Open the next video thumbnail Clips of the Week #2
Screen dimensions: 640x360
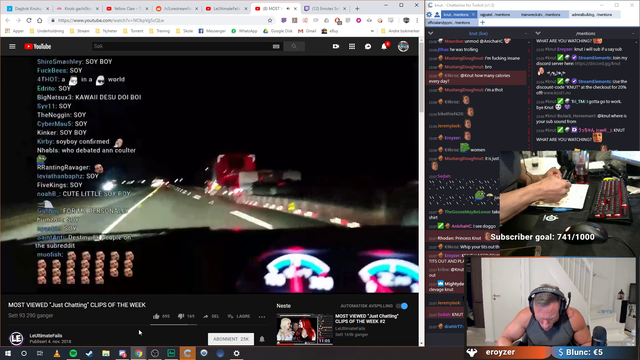pyautogui.click(x=304, y=329)
